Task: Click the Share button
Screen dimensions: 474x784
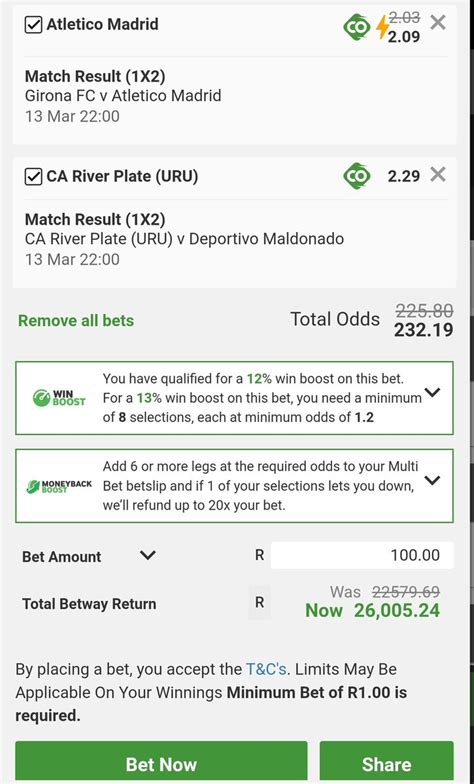Action: (x=386, y=762)
